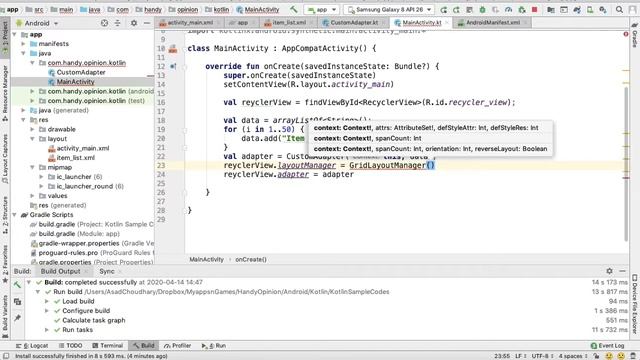Hide the Project panel with minus icon
The image size is (640, 360).
coord(147,23)
